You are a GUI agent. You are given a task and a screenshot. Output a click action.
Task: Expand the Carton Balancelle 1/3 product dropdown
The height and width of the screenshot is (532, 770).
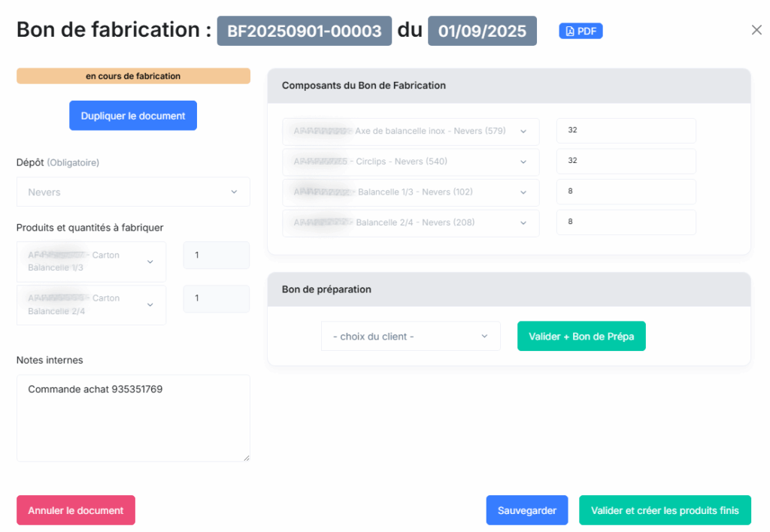coord(91,261)
